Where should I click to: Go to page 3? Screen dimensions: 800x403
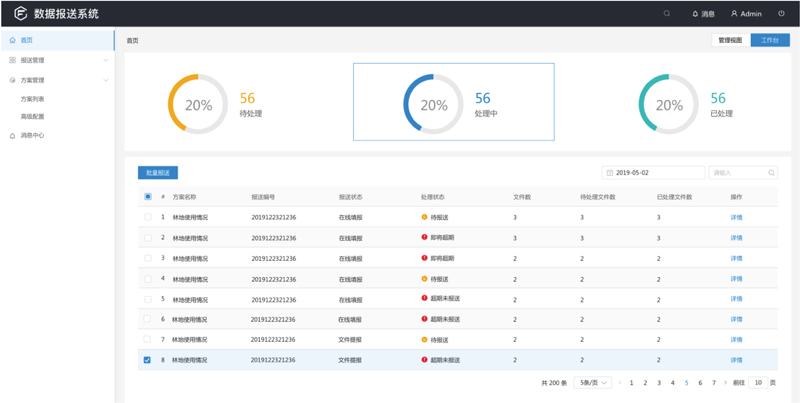[659, 383]
